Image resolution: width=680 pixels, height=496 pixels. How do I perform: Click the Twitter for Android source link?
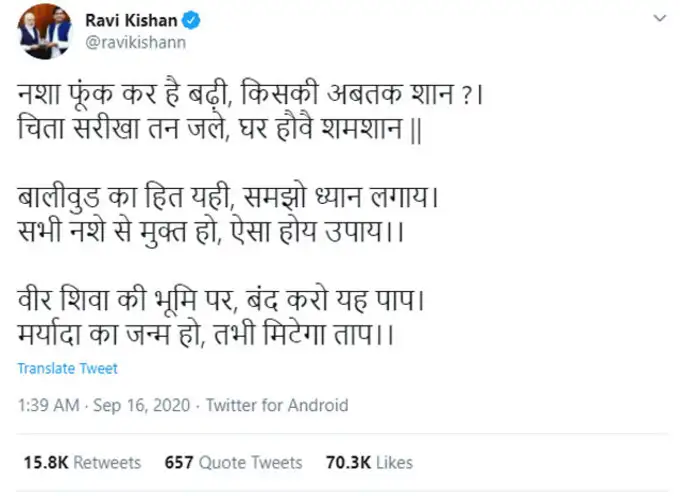[277, 405]
